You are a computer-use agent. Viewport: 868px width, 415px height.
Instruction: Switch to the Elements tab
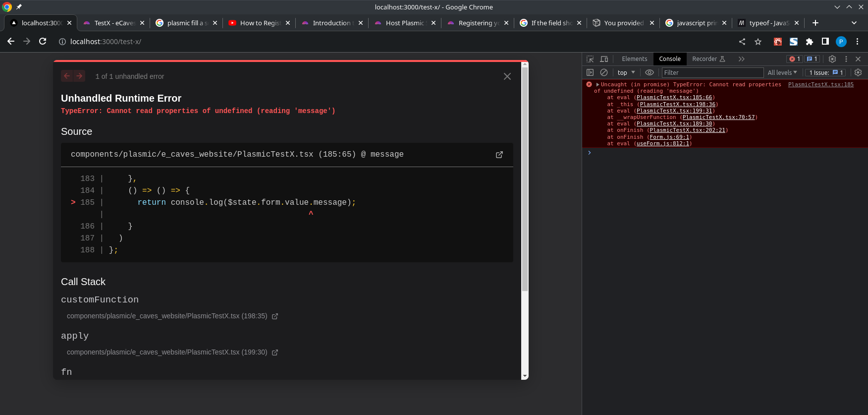tap(634, 59)
